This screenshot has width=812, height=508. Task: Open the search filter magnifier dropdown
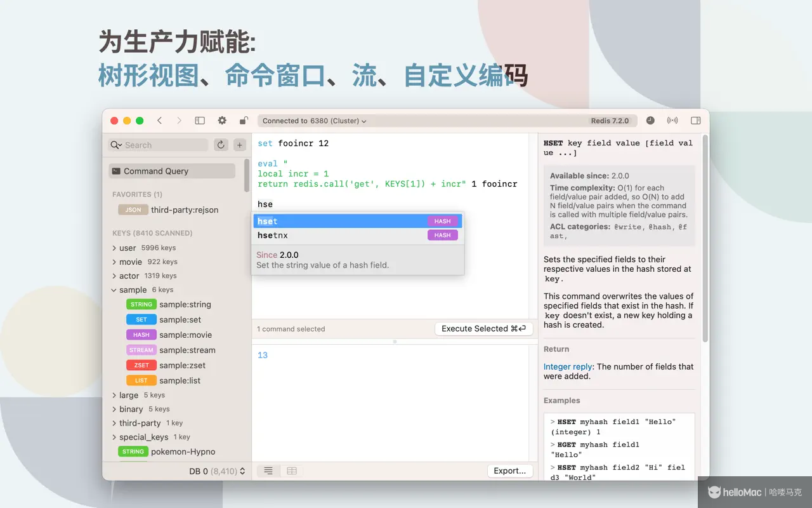[116, 145]
